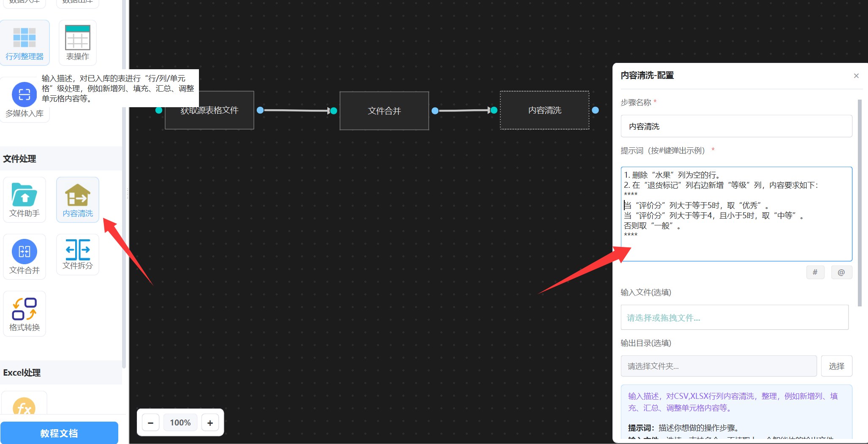Select the 文件拆分 tool icon
Screen dimensions: 868x444
coord(78,254)
